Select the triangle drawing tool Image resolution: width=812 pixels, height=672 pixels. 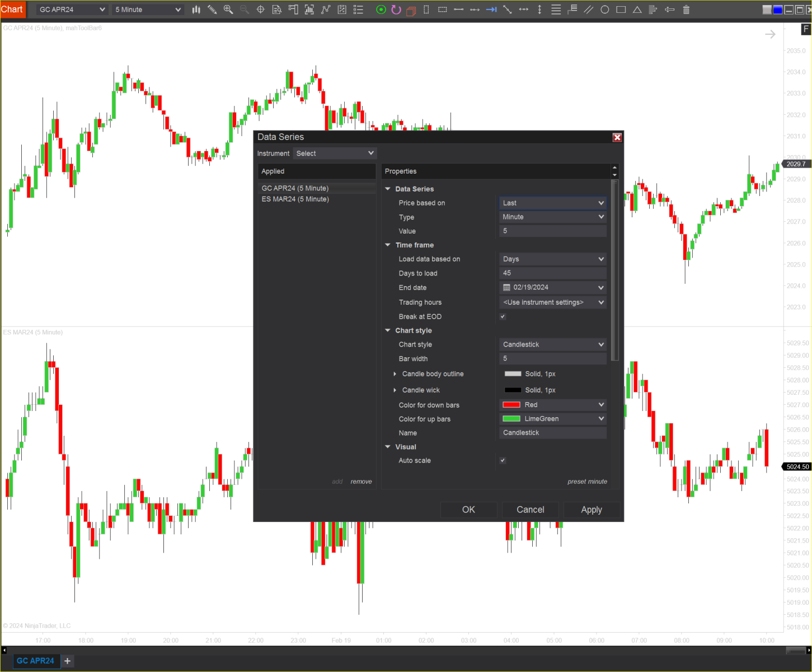637,10
